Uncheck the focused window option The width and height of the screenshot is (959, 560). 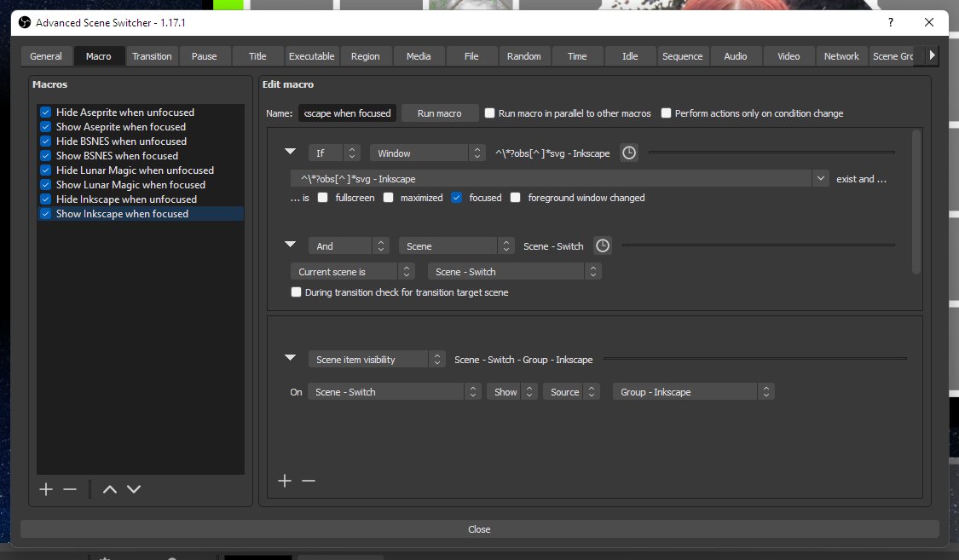[x=456, y=198]
